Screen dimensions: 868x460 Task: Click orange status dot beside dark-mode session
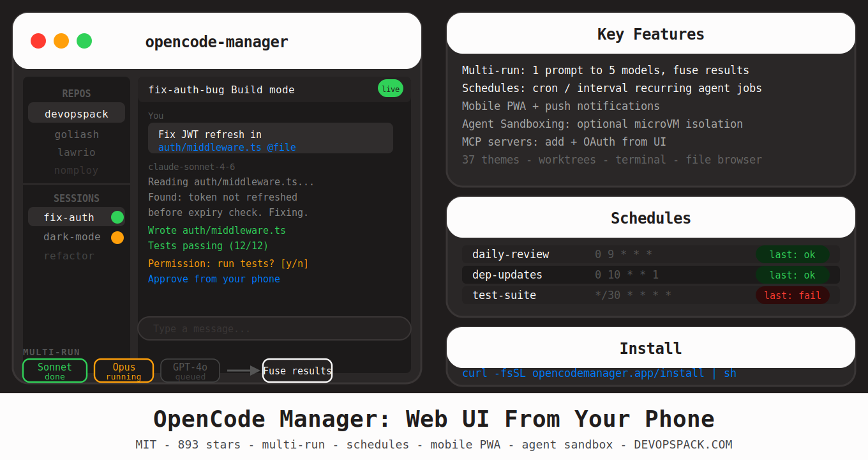[117, 238]
